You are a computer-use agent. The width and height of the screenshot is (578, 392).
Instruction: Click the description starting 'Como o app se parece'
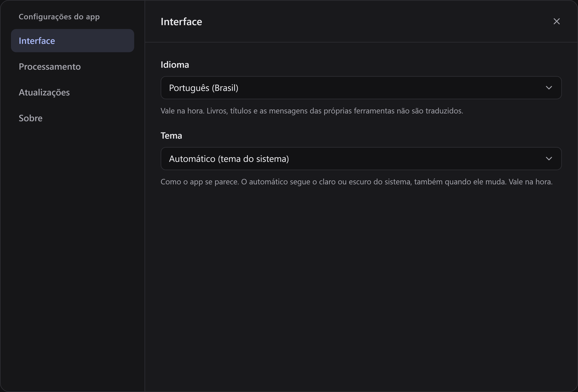[x=356, y=182]
